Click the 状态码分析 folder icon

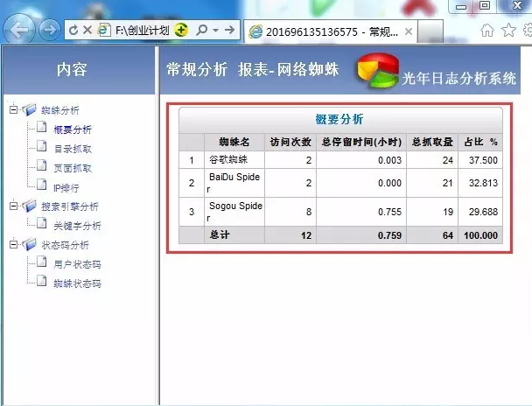point(29,244)
